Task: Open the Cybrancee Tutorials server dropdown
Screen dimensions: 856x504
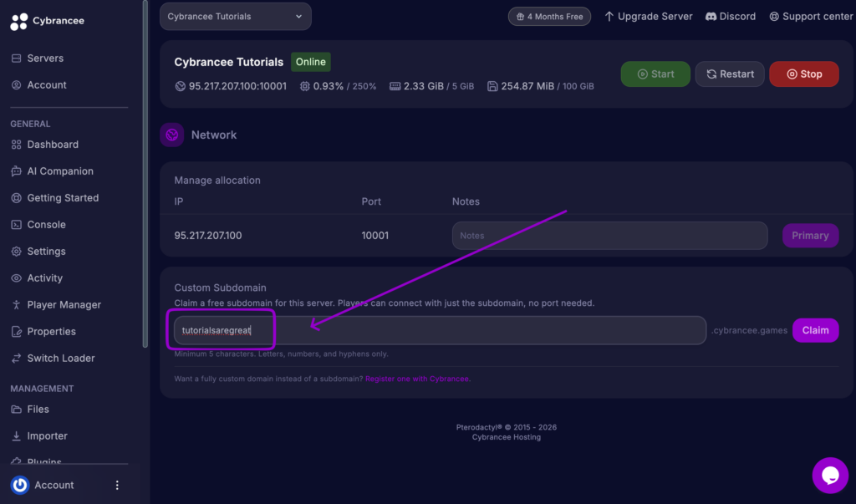Action: coord(235,17)
